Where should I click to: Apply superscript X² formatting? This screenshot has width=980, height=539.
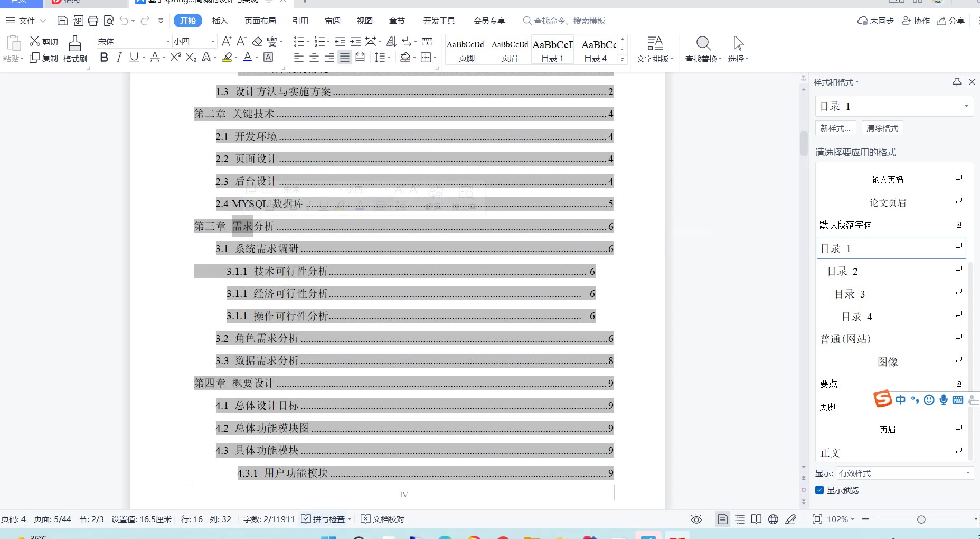[x=176, y=58]
